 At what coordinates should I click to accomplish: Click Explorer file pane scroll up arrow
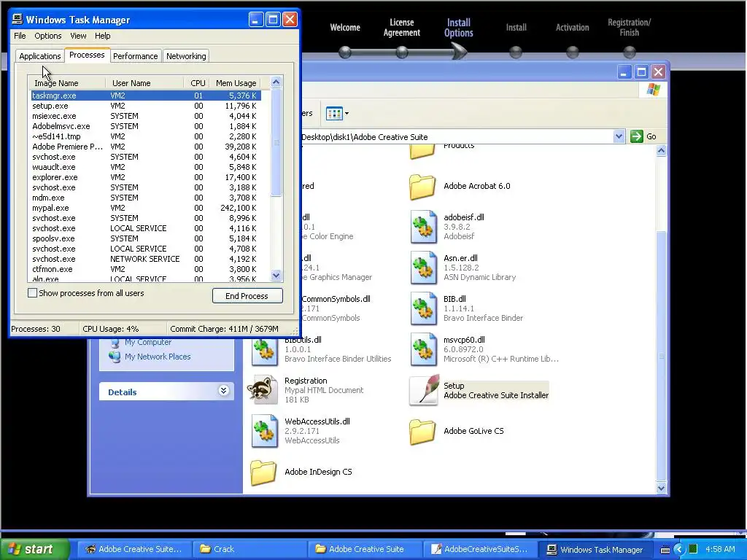(x=661, y=151)
